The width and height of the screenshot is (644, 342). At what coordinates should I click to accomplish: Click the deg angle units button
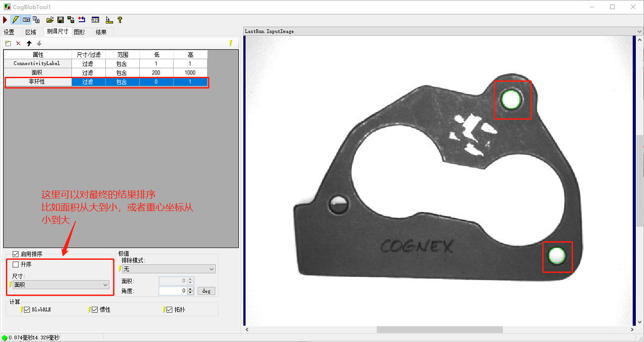coord(207,290)
